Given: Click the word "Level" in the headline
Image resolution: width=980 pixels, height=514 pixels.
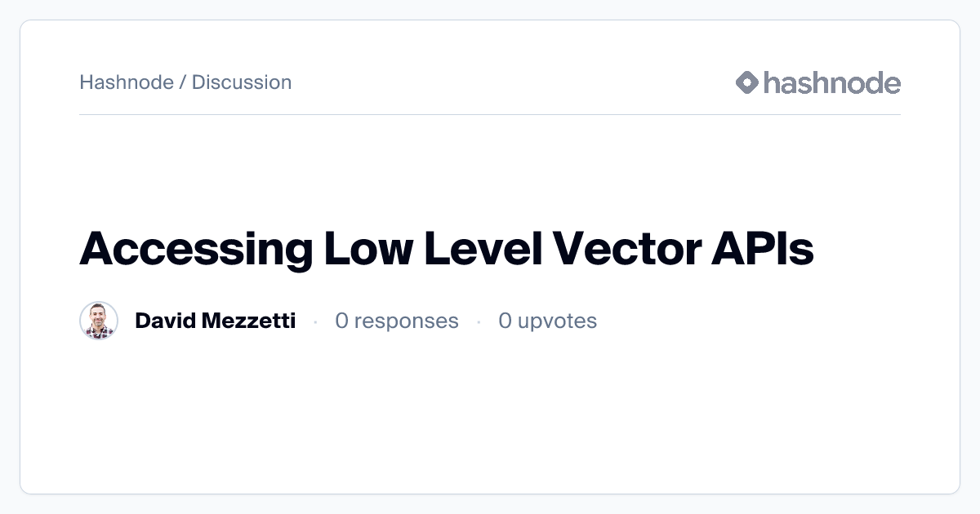Looking at the screenshot, I should [482, 249].
